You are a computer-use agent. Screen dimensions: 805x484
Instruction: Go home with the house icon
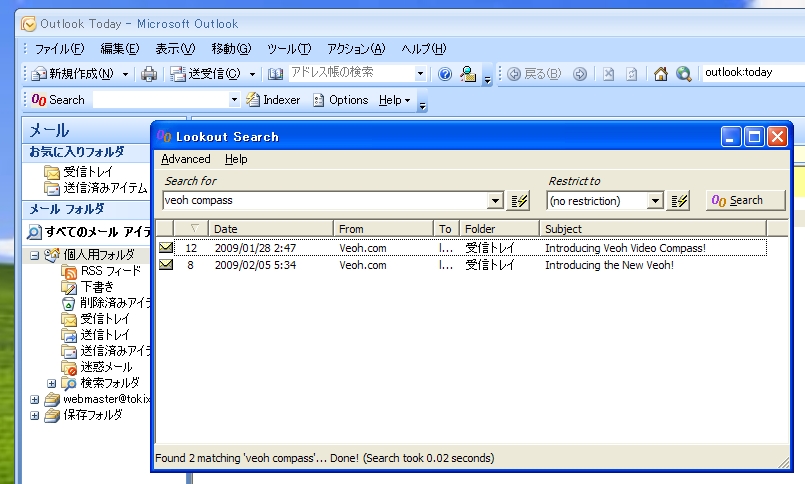coord(661,74)
